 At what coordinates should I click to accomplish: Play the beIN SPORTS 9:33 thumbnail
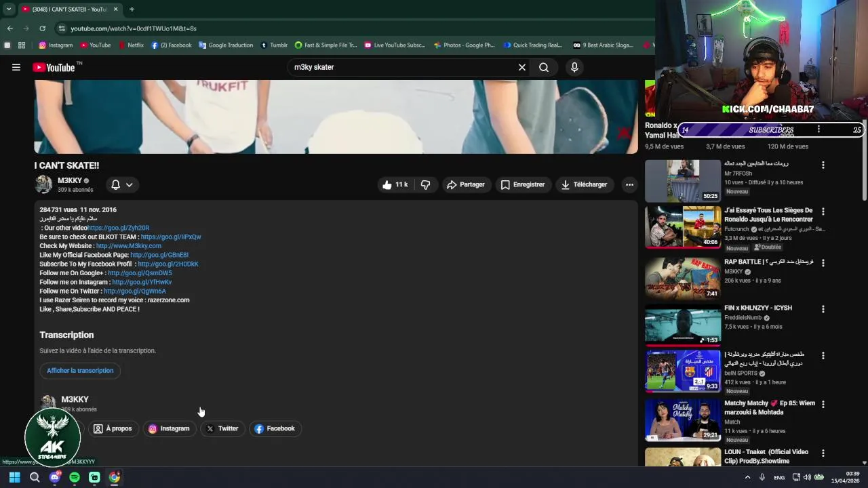(x=683, y=371)
